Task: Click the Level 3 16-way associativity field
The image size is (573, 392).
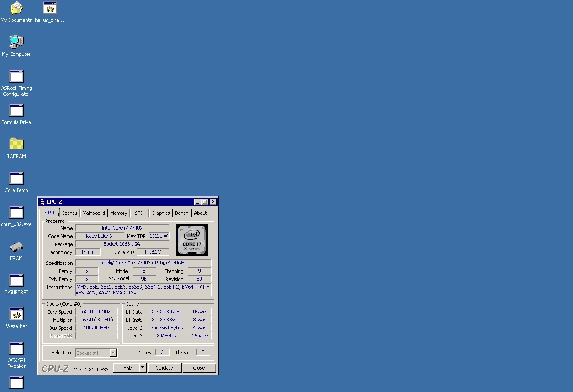Action: click(200, 336)
